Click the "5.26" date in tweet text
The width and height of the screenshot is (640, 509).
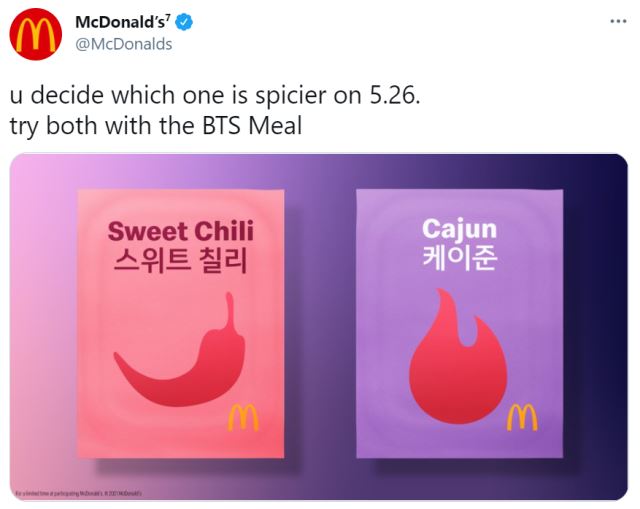(x=394, y=96)
